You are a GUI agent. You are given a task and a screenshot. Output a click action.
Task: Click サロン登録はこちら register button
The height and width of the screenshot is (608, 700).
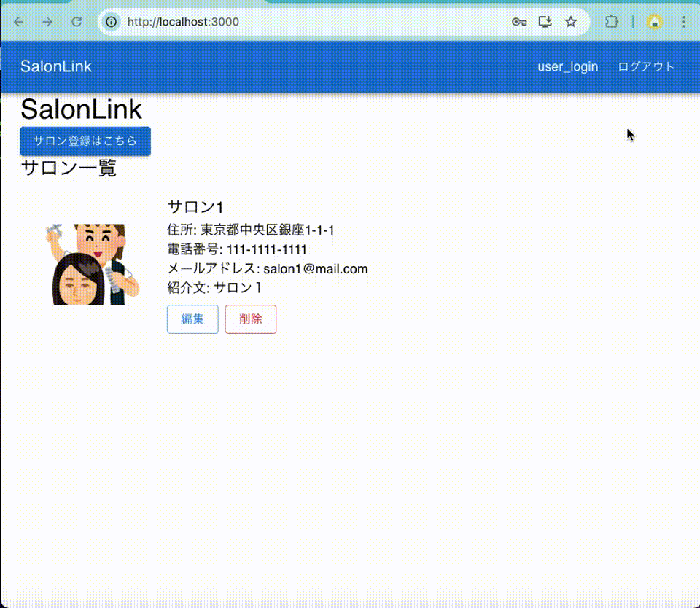[85, 141]
